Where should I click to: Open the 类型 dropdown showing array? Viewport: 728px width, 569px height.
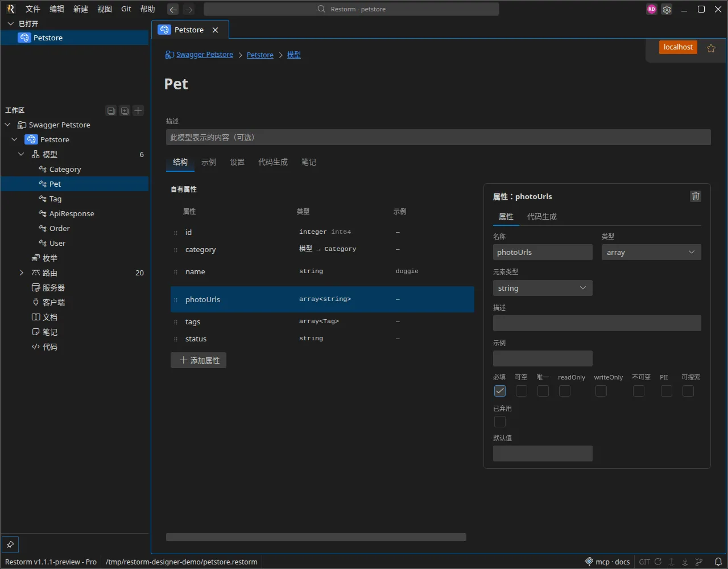tap(651, 252)
